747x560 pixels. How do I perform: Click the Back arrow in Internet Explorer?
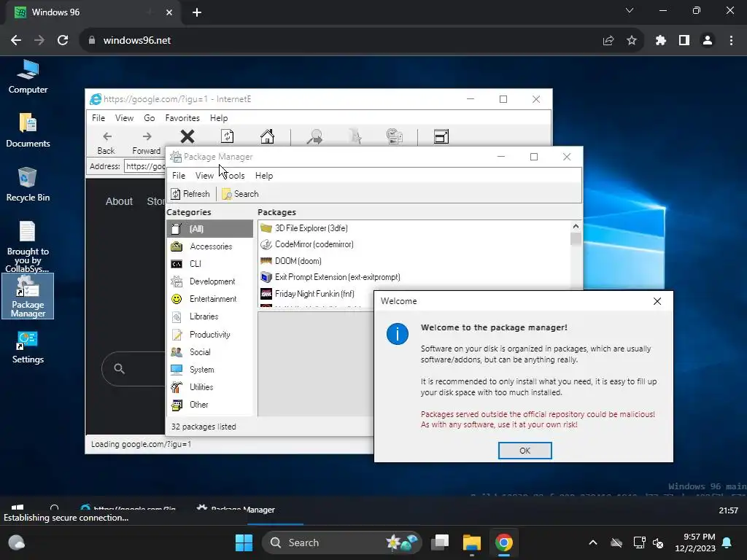(107, 142)
